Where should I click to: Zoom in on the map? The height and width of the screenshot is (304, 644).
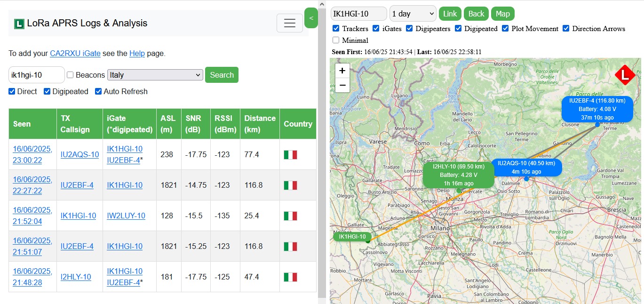[342, 71]
